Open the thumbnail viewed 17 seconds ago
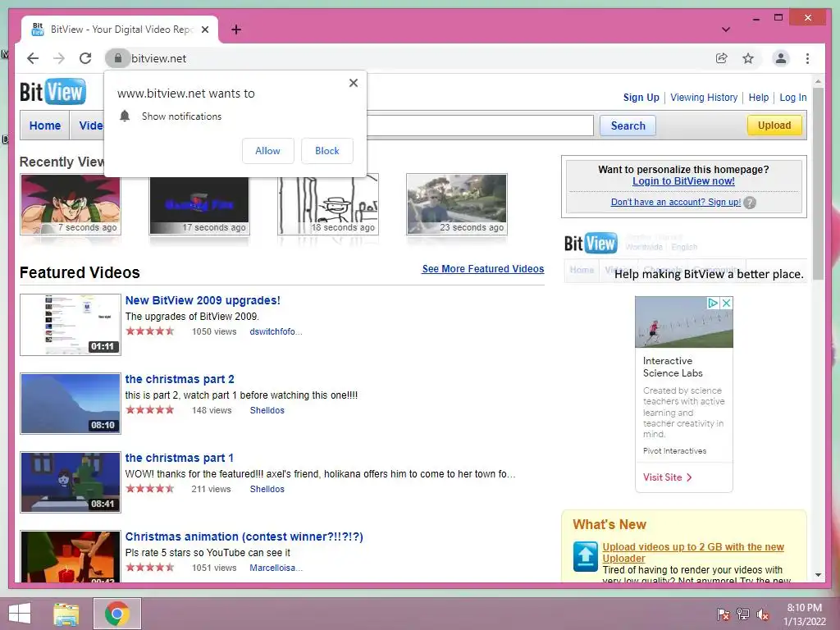Screen dimensions: 840x630 pyautogui.click(x=199, y=206)
